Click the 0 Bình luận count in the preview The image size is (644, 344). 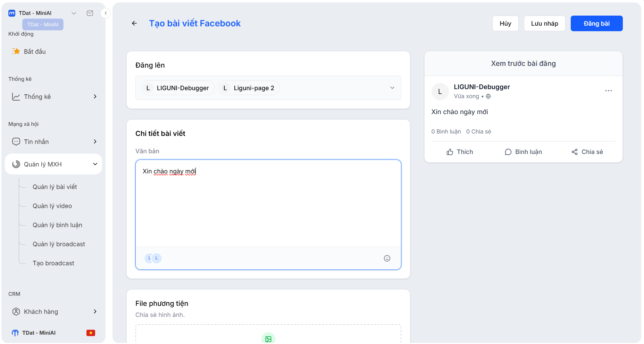point(446,131)
